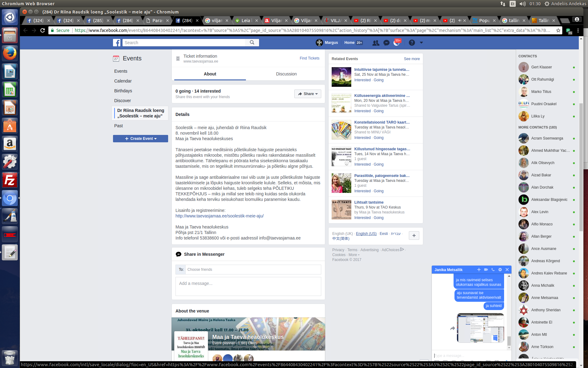Click Home in the top bar

tap(349, 43)
